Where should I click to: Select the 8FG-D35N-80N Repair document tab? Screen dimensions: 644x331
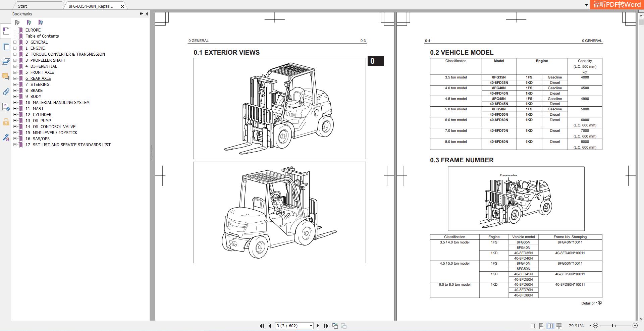click(91, 6)
